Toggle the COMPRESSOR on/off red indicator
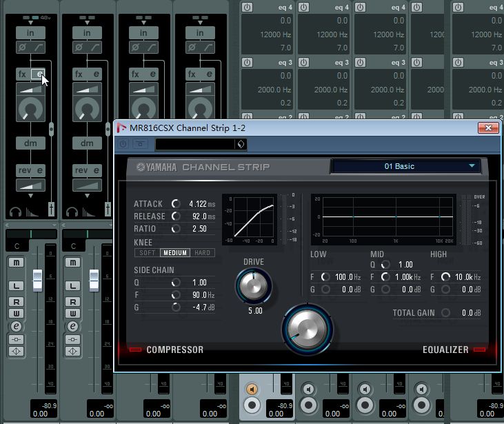 click(135, 350)
